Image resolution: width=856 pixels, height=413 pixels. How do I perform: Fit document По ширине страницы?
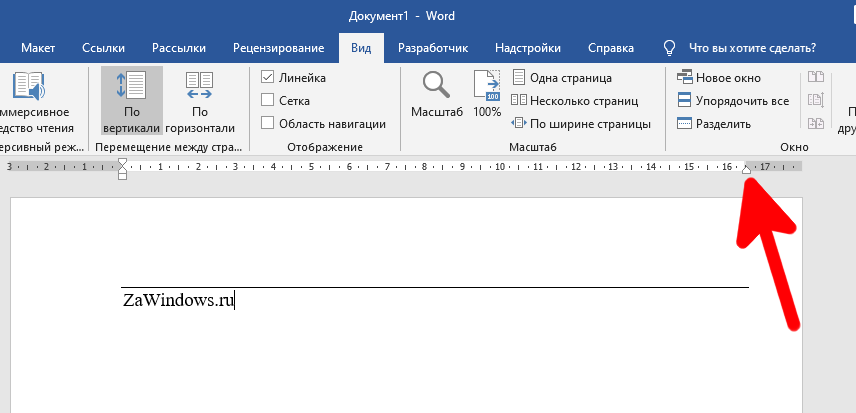pos(580,124)
